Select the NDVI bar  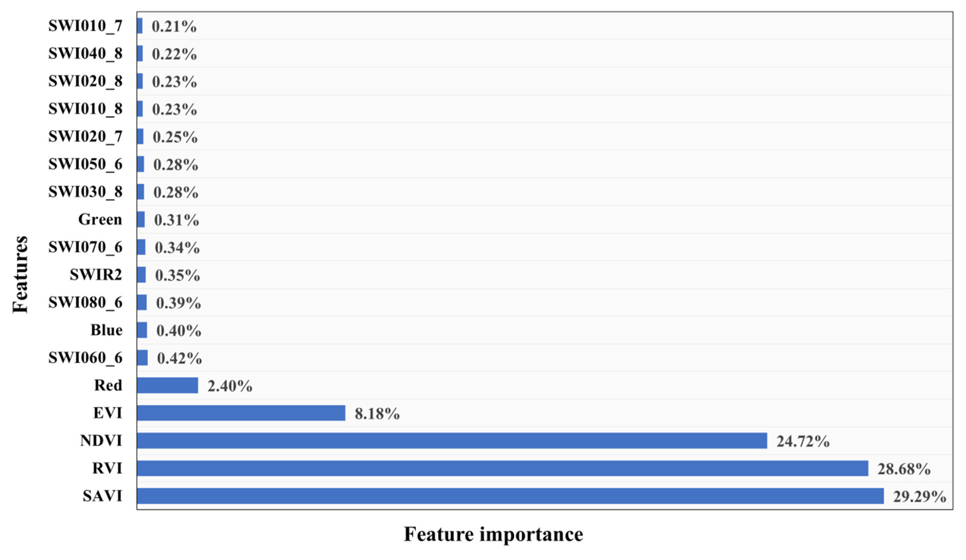click(452, 441)
